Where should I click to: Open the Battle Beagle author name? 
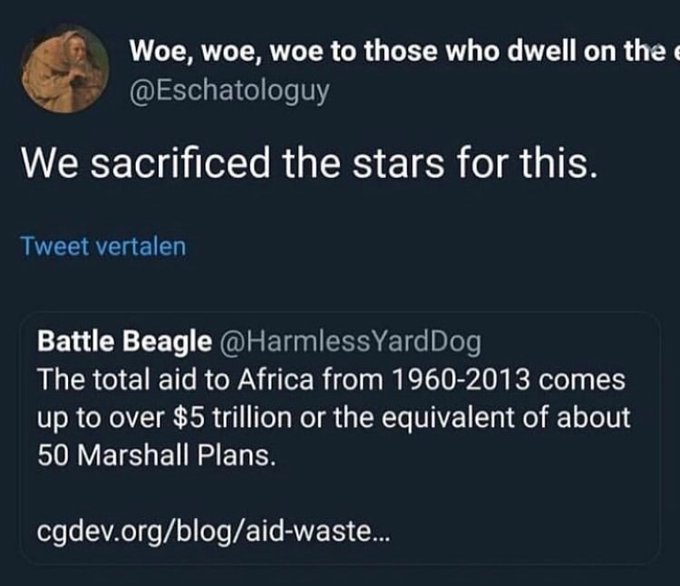(116, 342)
